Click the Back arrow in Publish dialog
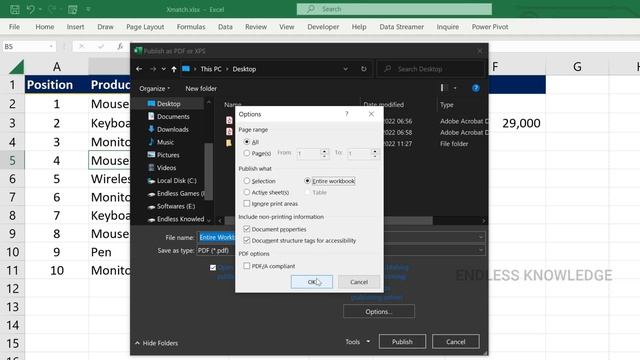The width and height of the screenshot is (640, 360). [x=139, y=69]
